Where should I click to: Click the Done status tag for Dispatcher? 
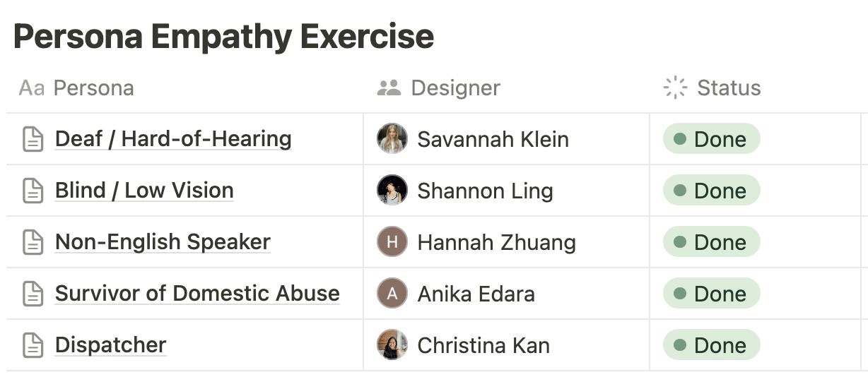point(711,345)
